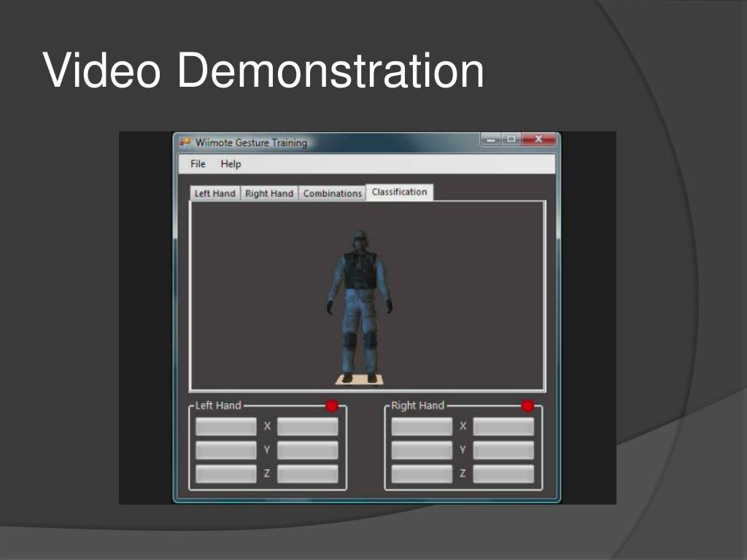Select the Left Hand second Z field
This screenshot has width=747, height=560.
(307, 474)
